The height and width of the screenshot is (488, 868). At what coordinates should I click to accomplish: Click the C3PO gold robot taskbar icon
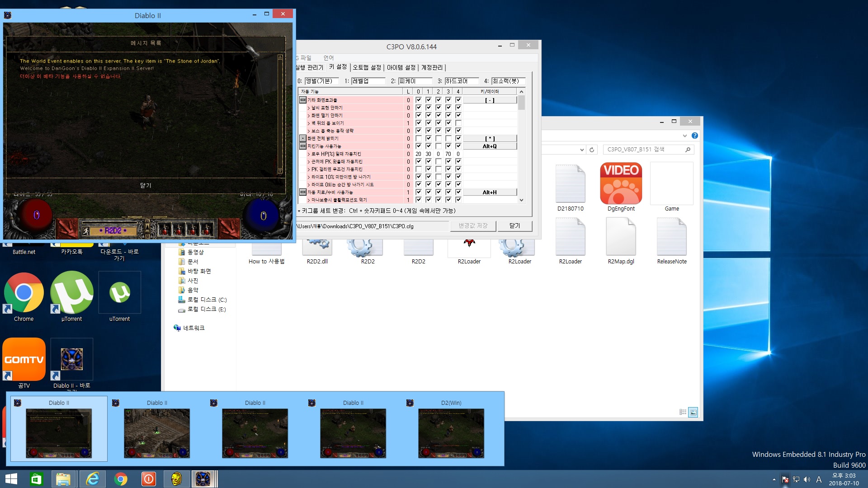176,479
